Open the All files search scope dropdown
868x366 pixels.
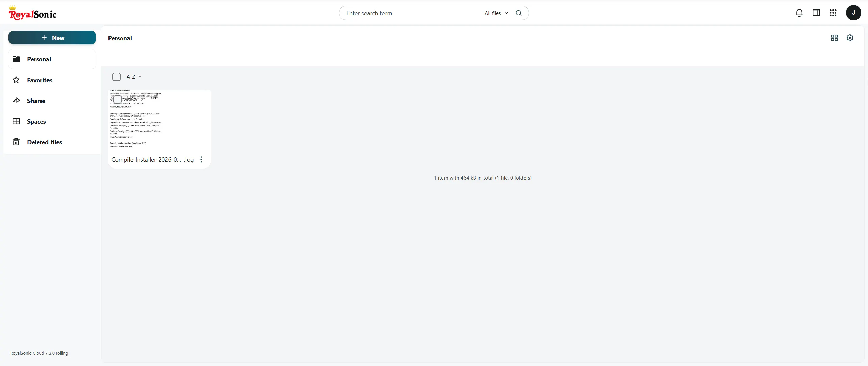click(x=496, y=13)
